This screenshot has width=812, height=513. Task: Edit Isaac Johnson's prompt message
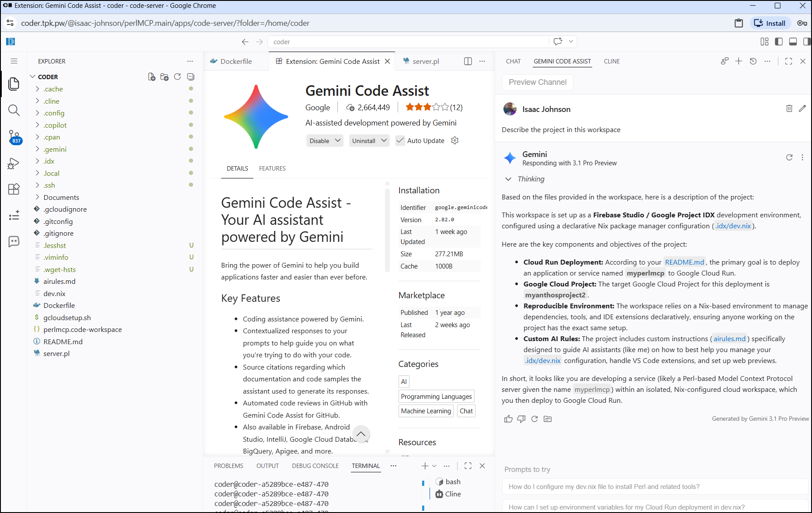(802, 108)
